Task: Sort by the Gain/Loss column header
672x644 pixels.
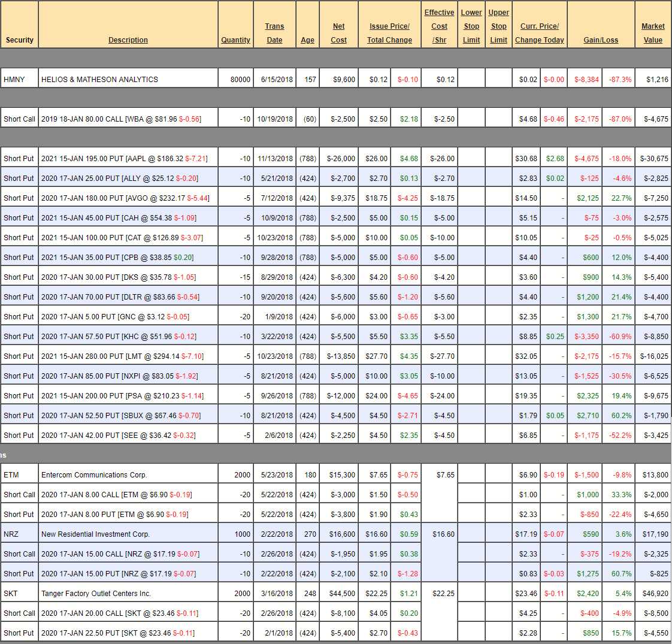Action: point(600,40)
